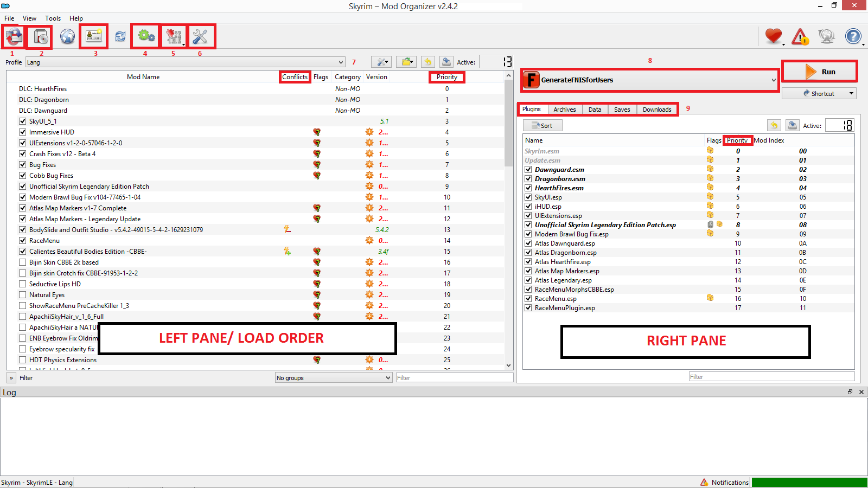The image size is (868, 488).
Task: Enable the Bijin Skin CBBE 2k based mod
Action: tap(23, 262)
